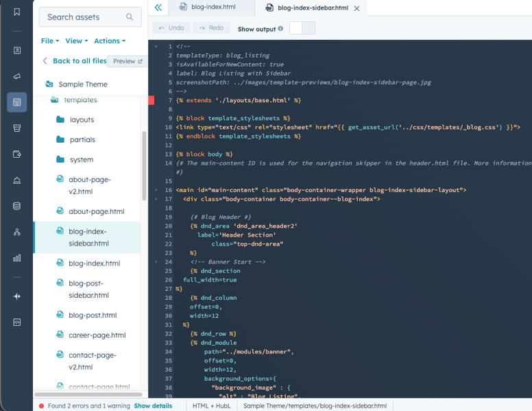Click Sample Theme folder icon
Screen dimensions: 532x411
pos(49,84)
